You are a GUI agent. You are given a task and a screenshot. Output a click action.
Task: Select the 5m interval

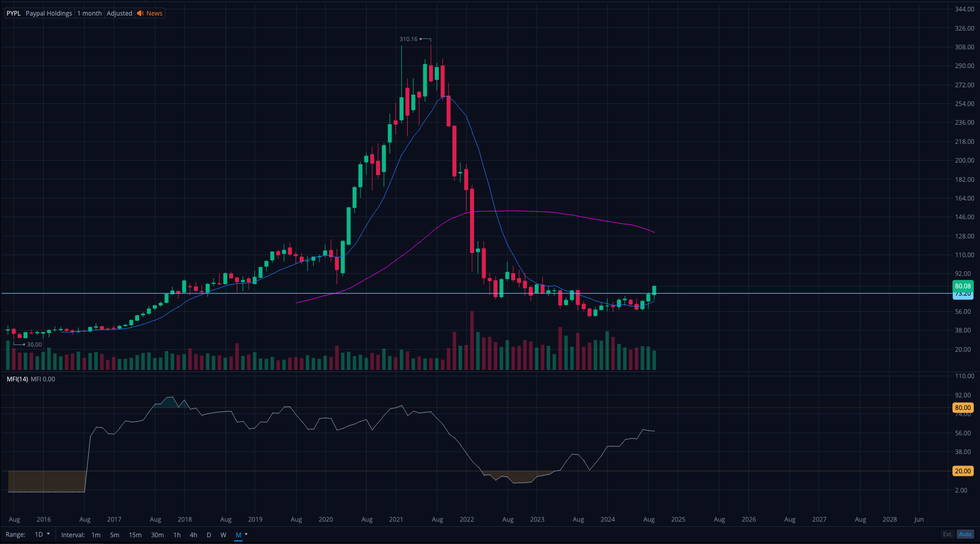(x=115, y=535)
